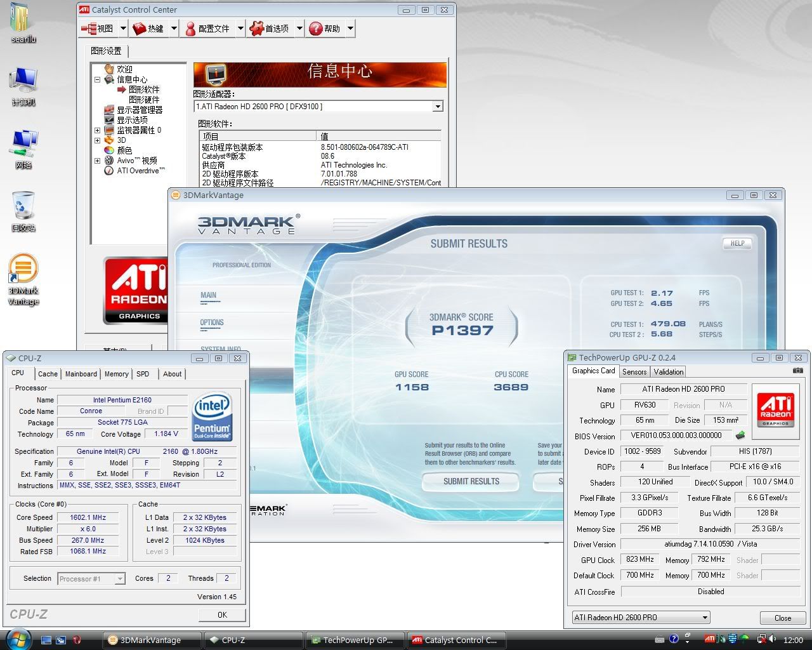This screenshot has width=812, height=650.
Task: Collapse the 信息中心 tree node
Action: point(97,80)
